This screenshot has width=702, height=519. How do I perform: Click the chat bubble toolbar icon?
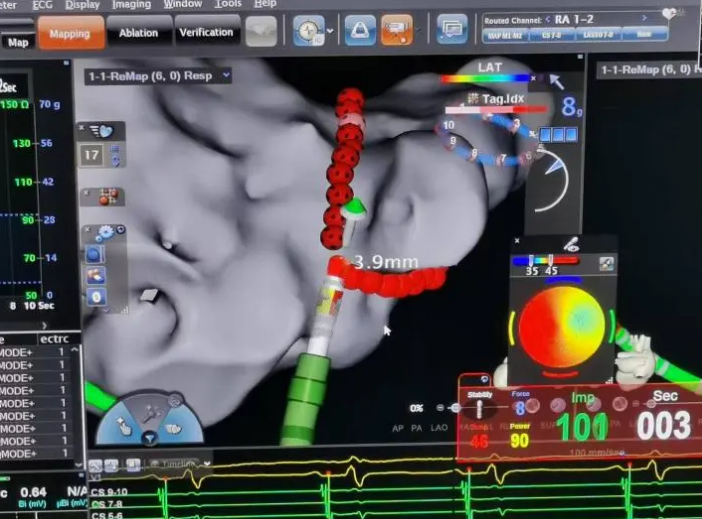pyautogui.click(x=452, y=32)
